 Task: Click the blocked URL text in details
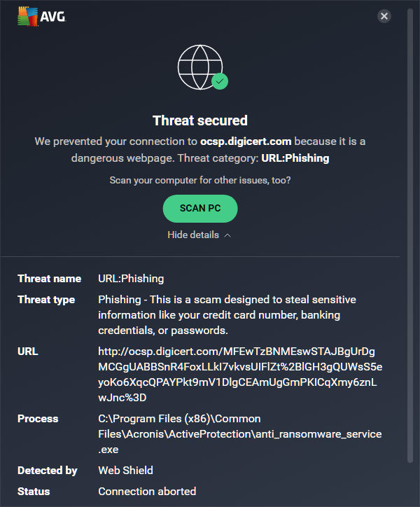pyautogui.click(x=240, y=375)
